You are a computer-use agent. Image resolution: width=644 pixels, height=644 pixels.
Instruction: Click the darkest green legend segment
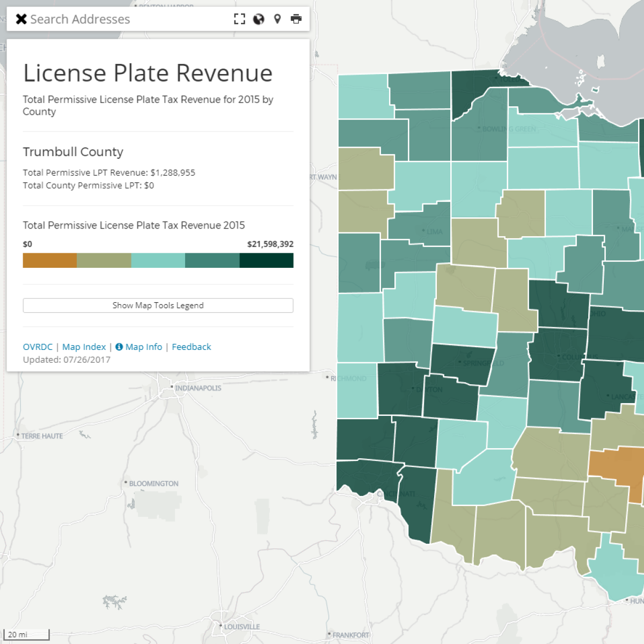[x=266, y=260]
